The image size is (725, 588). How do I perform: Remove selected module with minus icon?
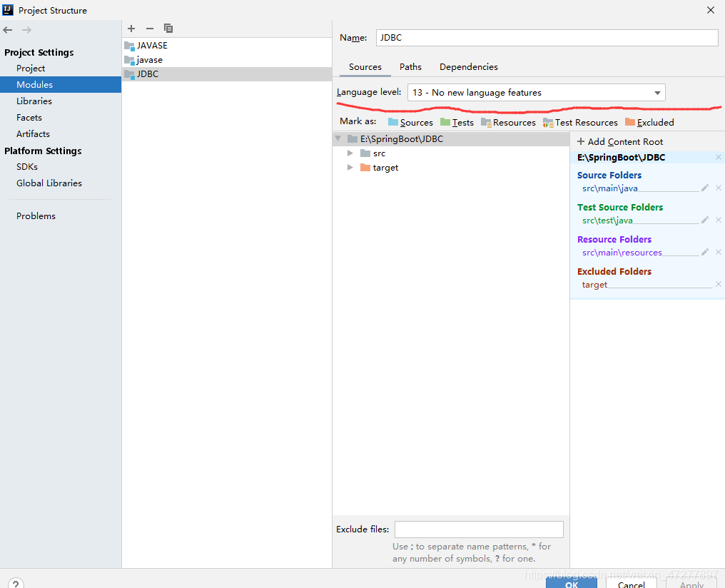pos(150,29)
